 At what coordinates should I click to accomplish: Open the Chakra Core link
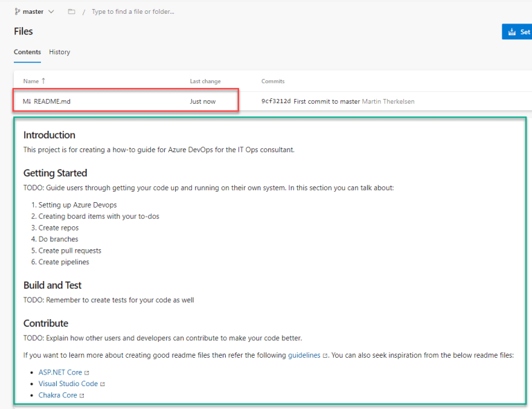point(57,395)
